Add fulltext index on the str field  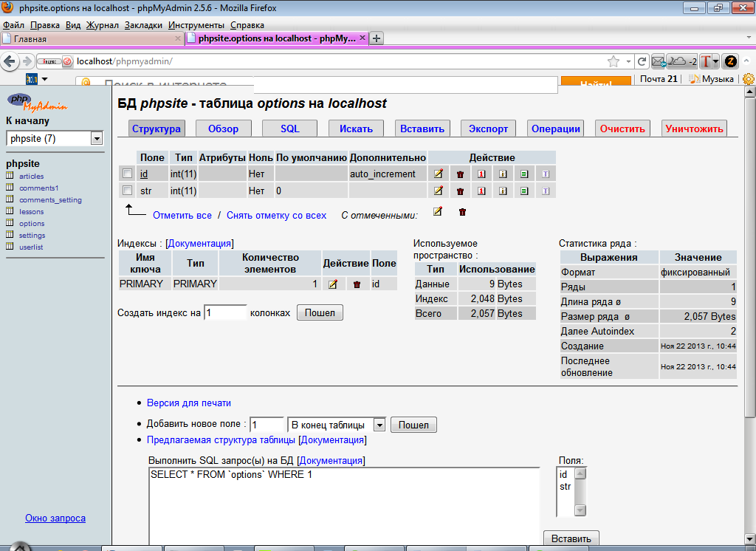(546, 191)
